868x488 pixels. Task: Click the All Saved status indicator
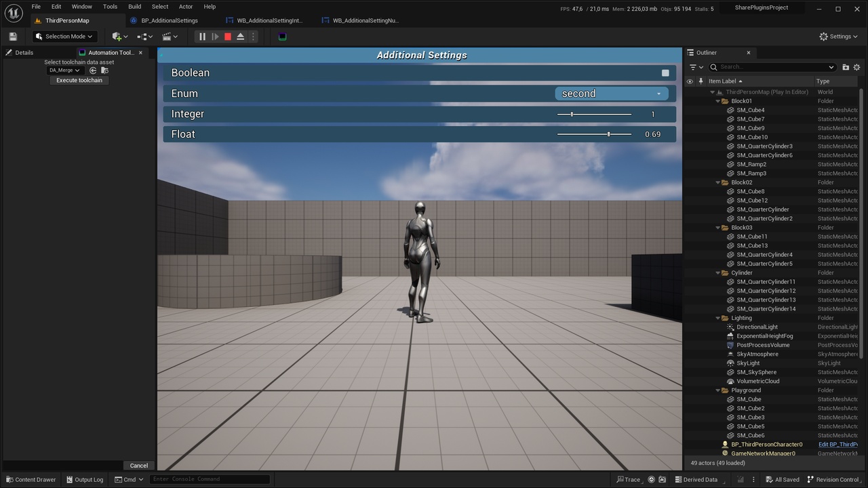point(783,480)
